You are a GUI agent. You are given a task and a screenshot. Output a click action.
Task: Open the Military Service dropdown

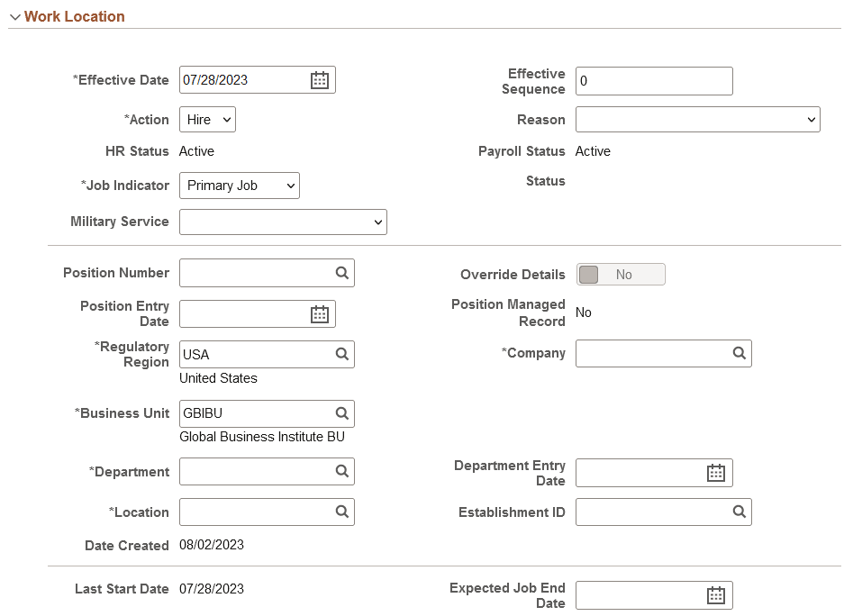click(283, 222)
